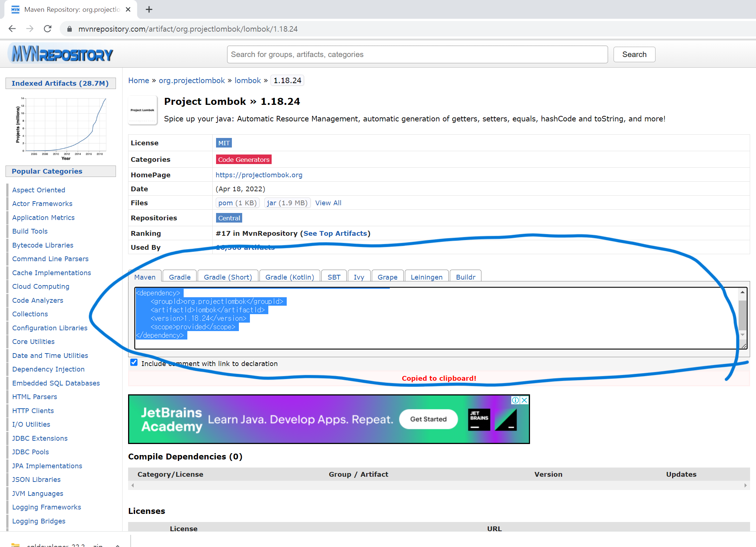Switch to the Gradle (Kotlin) tab
This screenshot has width=756, height=547.
click(289, 277)
